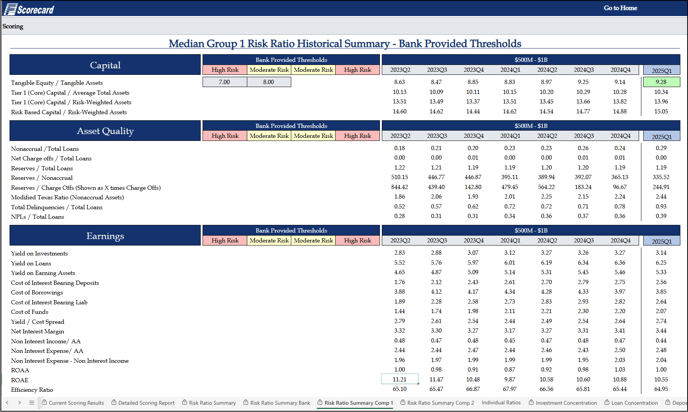This screenshot has height=412, width=688.
Task: Click the Capital section header
Action: coord(105,65)
